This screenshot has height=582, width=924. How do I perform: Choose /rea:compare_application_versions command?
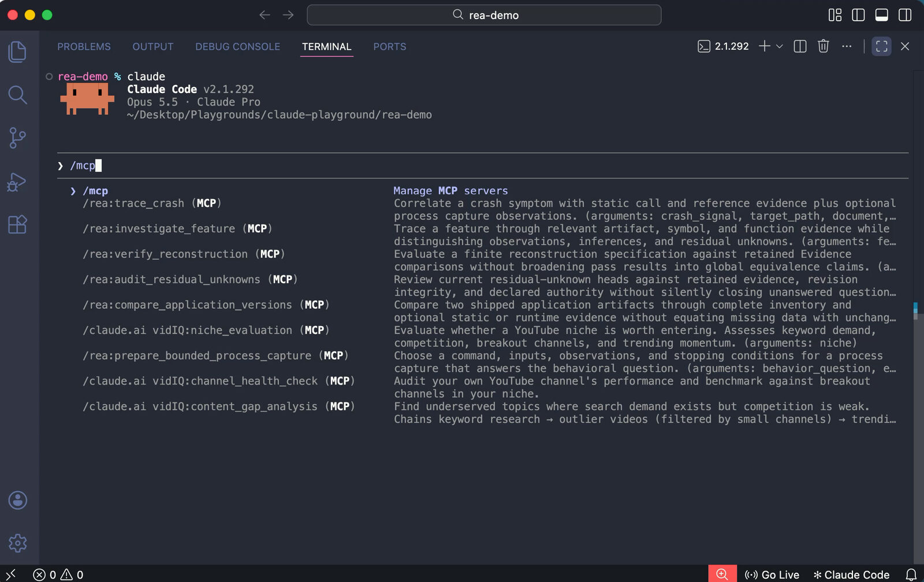(206, 305)
